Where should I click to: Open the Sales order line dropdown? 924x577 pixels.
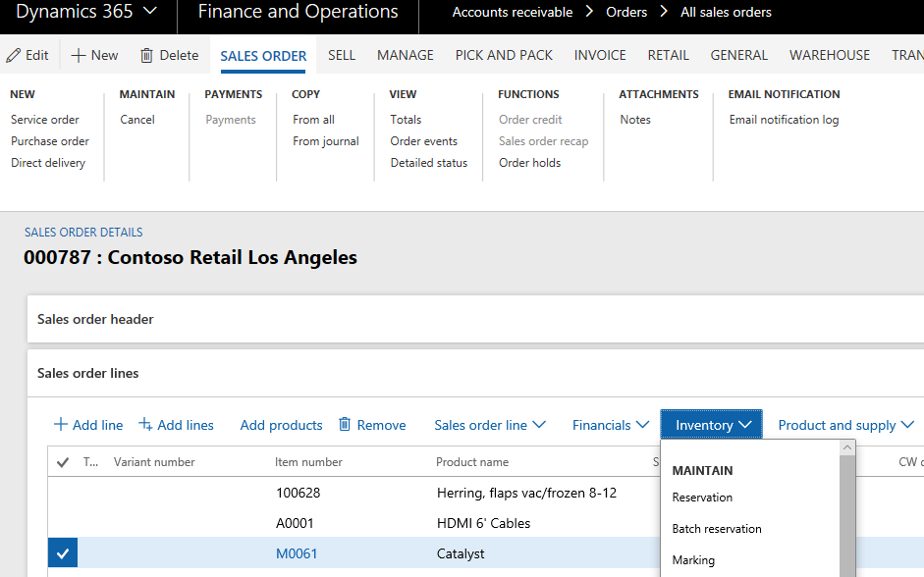489,425
